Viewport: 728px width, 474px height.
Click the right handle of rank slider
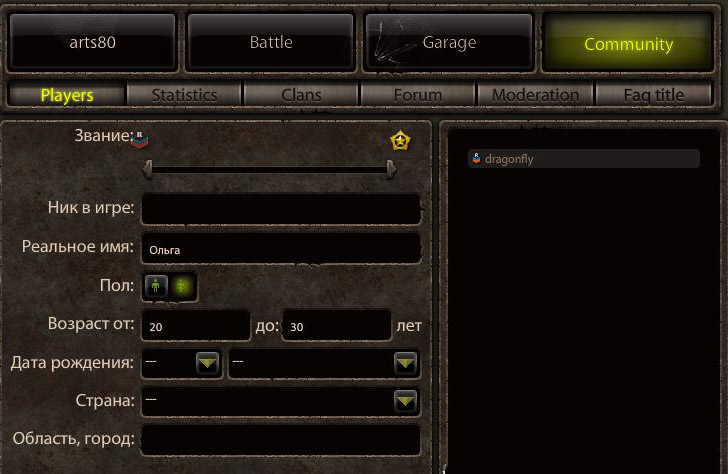click(x=391, y=169)
